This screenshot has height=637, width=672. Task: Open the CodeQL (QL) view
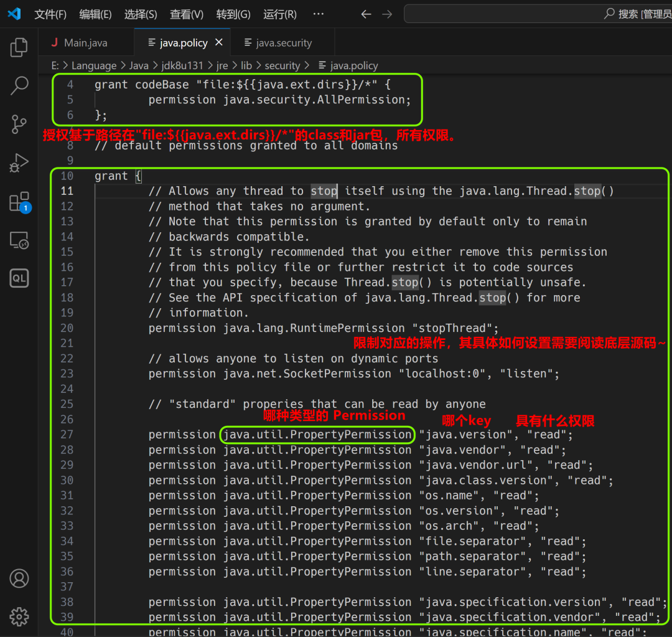19,278
